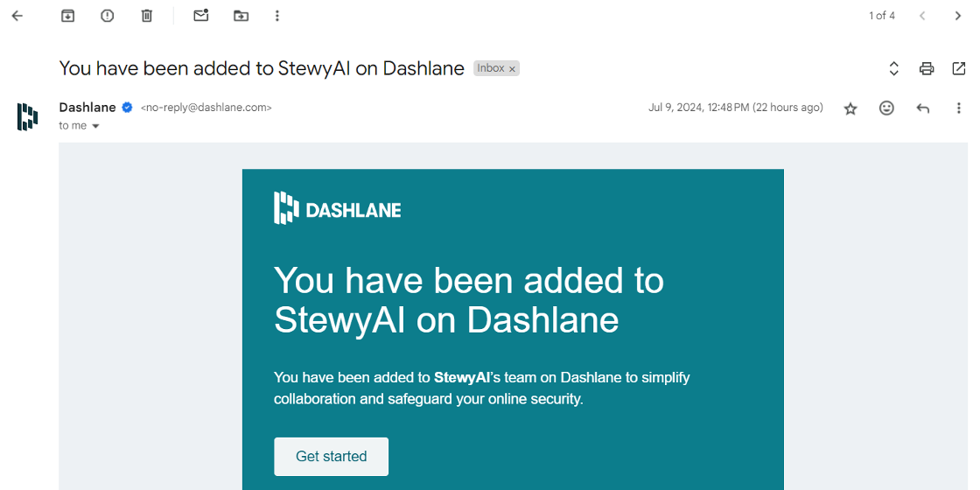The height and width of the screenshot is (490, 980).
Task: Archive this Dashlane email
Action: point(67,16)
